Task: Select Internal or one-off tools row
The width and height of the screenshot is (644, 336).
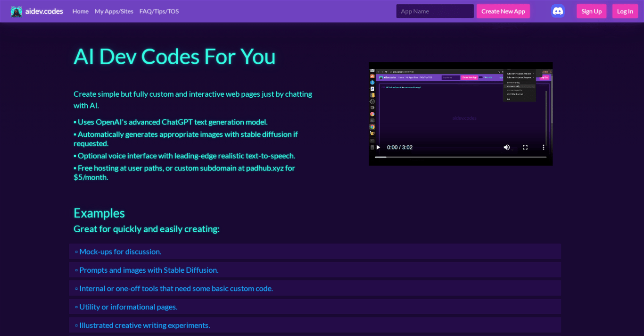Action: click(315, 288)
